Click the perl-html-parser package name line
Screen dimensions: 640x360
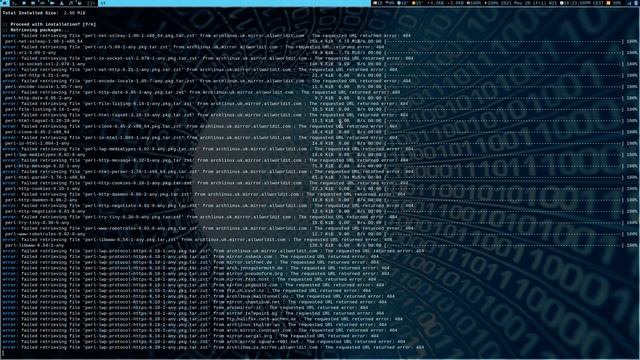(45, 178)
